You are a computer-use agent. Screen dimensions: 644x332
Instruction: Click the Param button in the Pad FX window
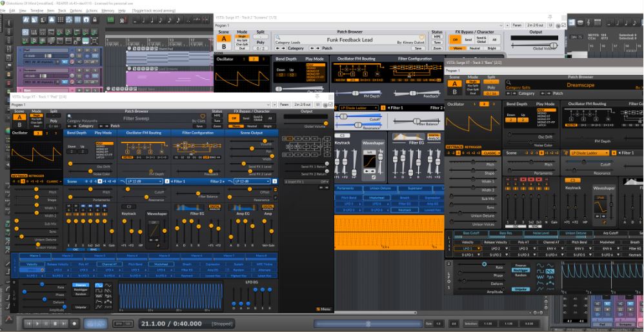click(284, 104)
